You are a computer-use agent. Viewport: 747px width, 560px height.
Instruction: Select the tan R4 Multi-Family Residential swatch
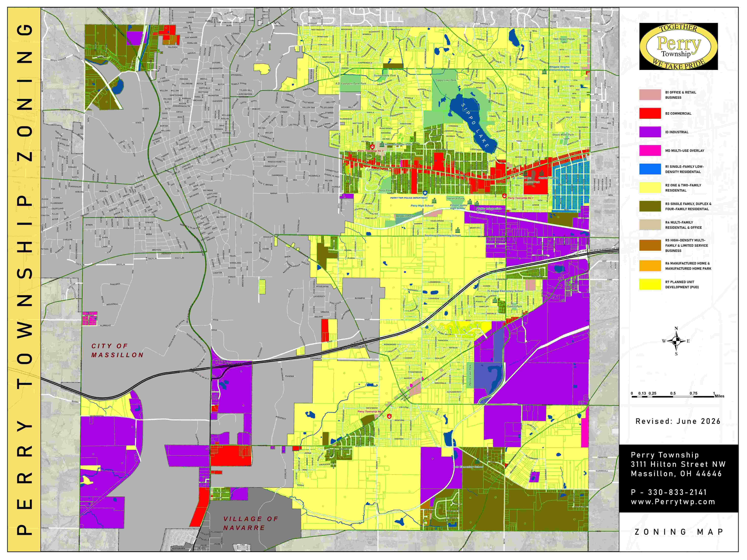click(x=650, y=225)
